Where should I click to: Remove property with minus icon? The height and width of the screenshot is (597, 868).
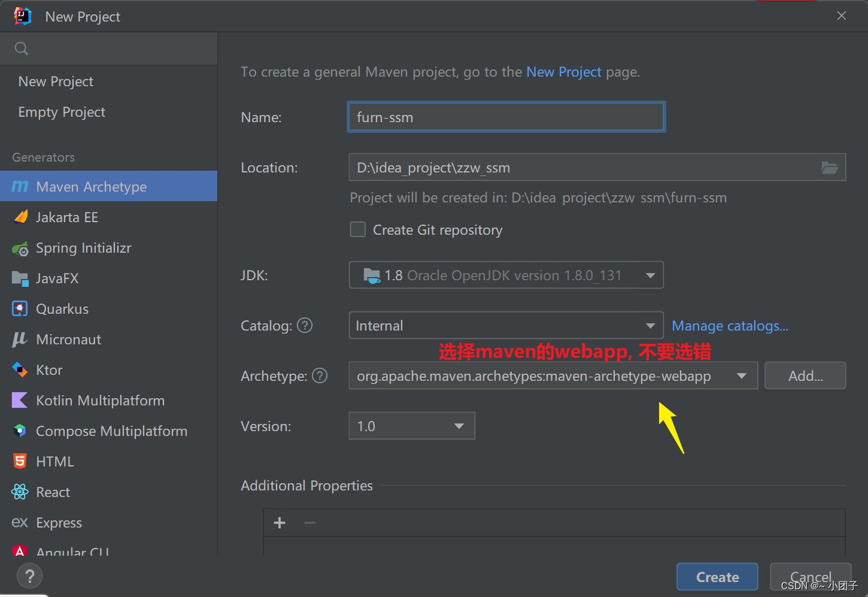(x=310, y=523)
